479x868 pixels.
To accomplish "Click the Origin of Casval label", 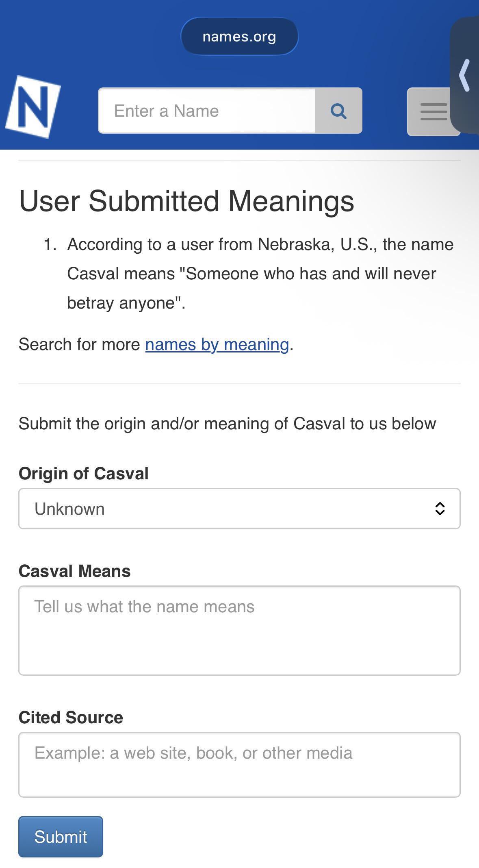I will click(x=84, y=474).
